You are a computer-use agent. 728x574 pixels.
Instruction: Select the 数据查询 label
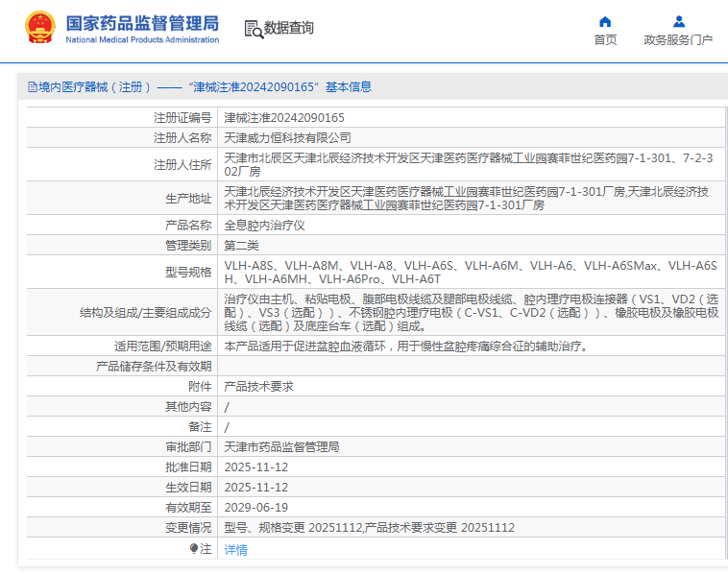pos(289,28)
